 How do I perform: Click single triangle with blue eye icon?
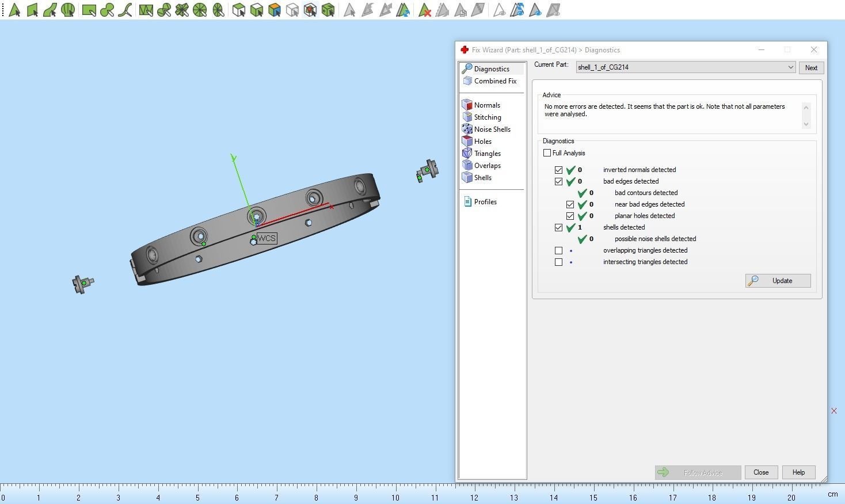point(535,10)
